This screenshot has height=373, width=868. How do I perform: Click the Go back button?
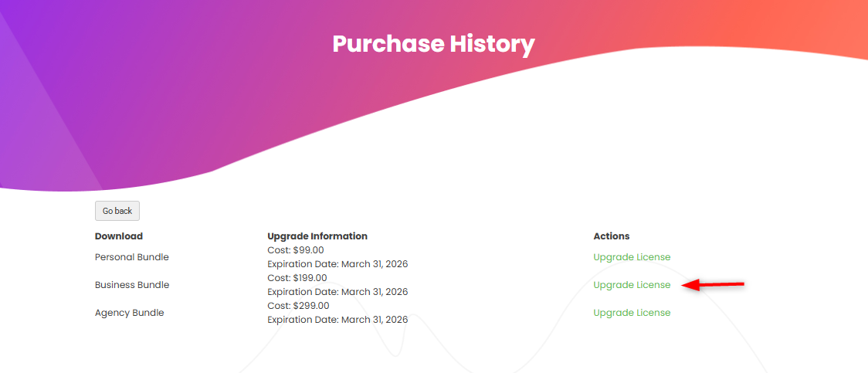(x=117, y=211)
